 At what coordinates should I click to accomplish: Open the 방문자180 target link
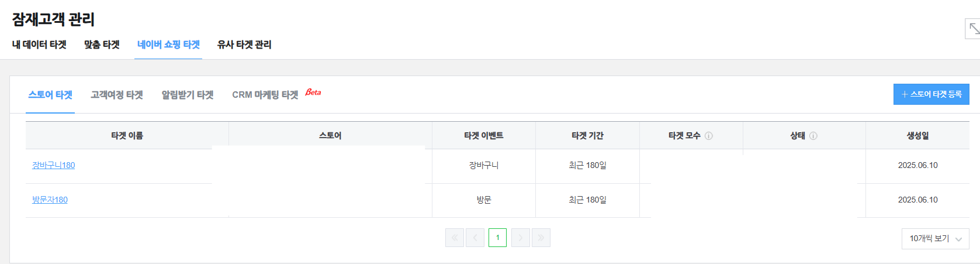pos(50,200)
